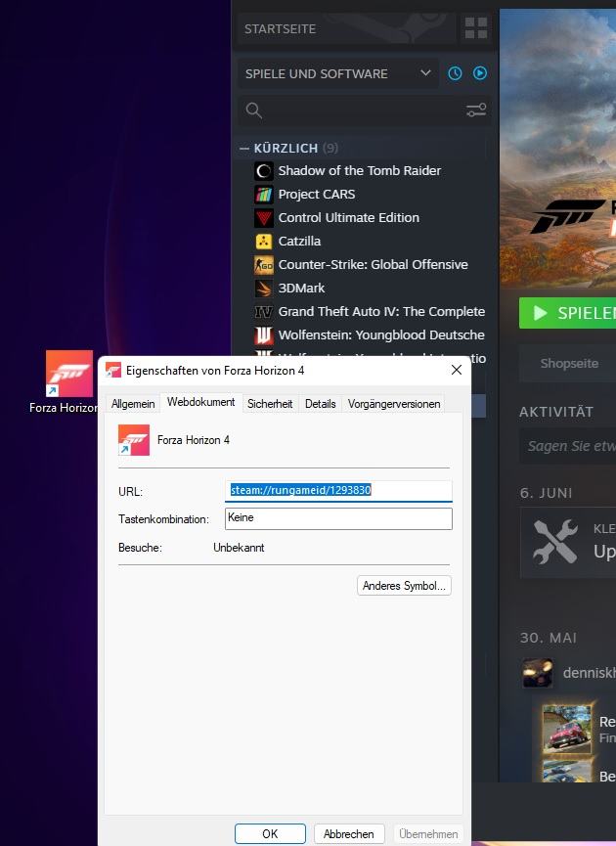Screen dimensions: 616x846
Task: Open the Details tab
Action: pyautogui.click(x=321, y=404)
